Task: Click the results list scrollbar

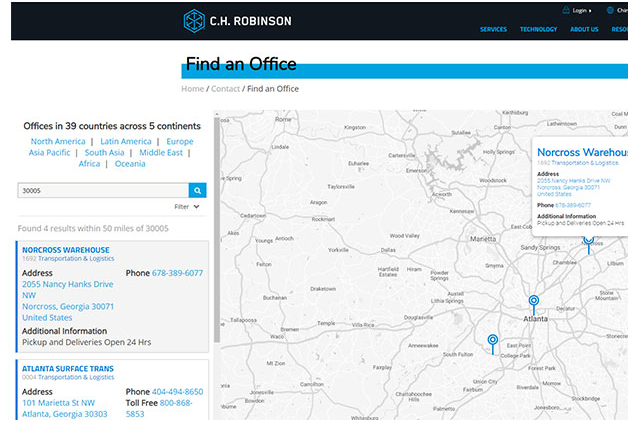Action: pos(217,228)
